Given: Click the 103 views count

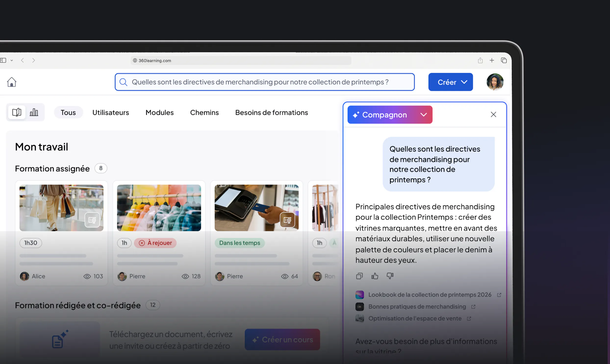Looking at the screenshot, I should point(98,276).
